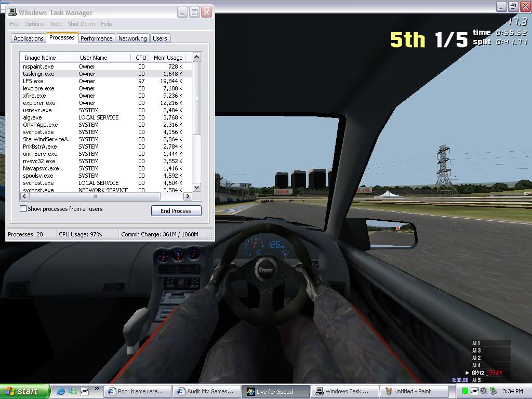This screenshot has height=399, width=532.
Task: Switch to the Performance tab
Action: (96, 38)
